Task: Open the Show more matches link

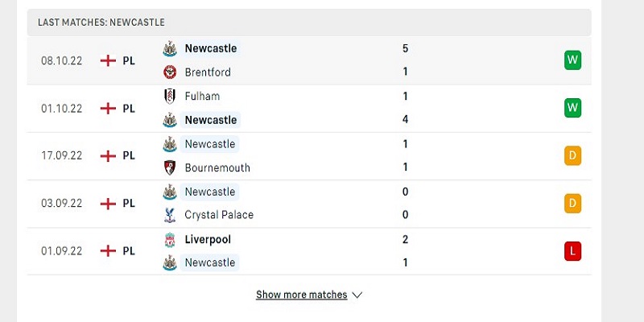Action: pyautogui.click(x=301, y=295)
